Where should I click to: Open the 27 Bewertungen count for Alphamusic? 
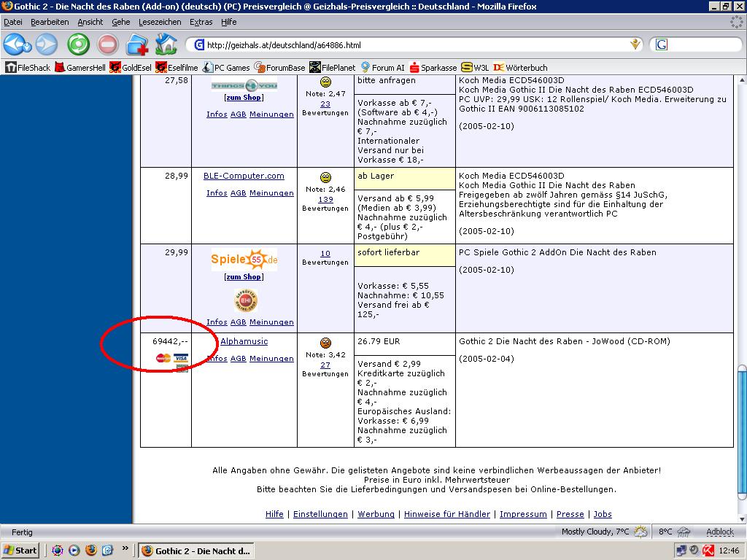coord(325,365)
